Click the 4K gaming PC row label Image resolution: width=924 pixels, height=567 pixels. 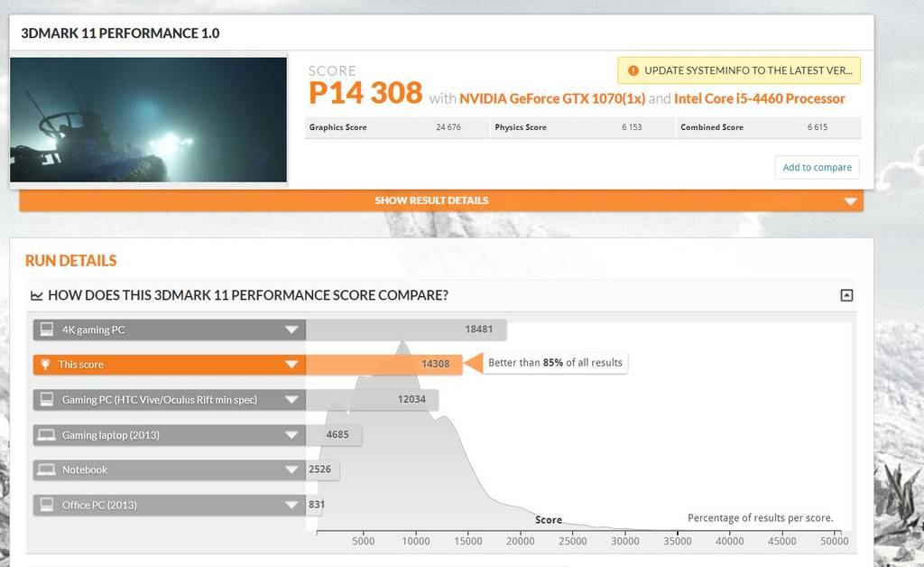click(93, 330)
